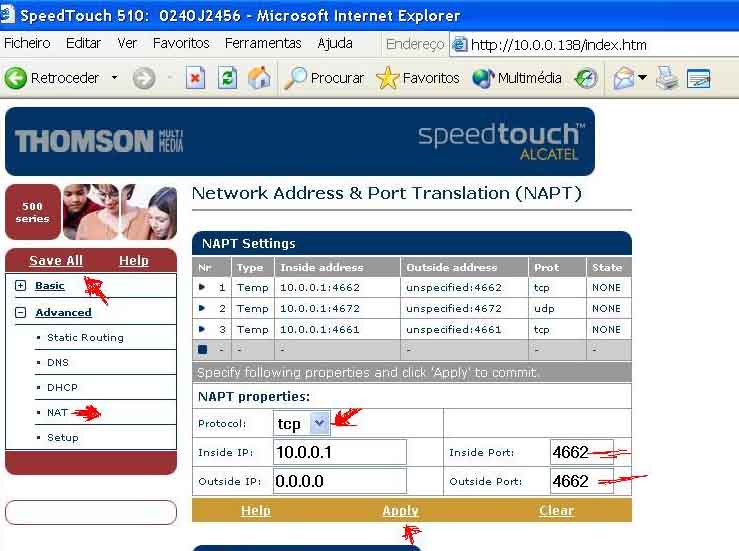The height and width of the screenshot is (551, 739).
Task: Open the Advanced link in sidebar
Action: [63, 313]
